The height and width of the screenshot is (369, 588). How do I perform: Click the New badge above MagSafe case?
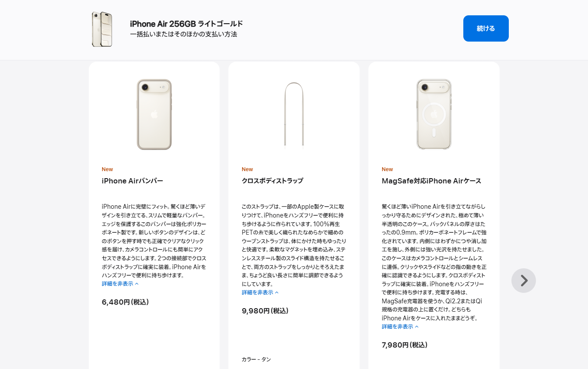387,169
